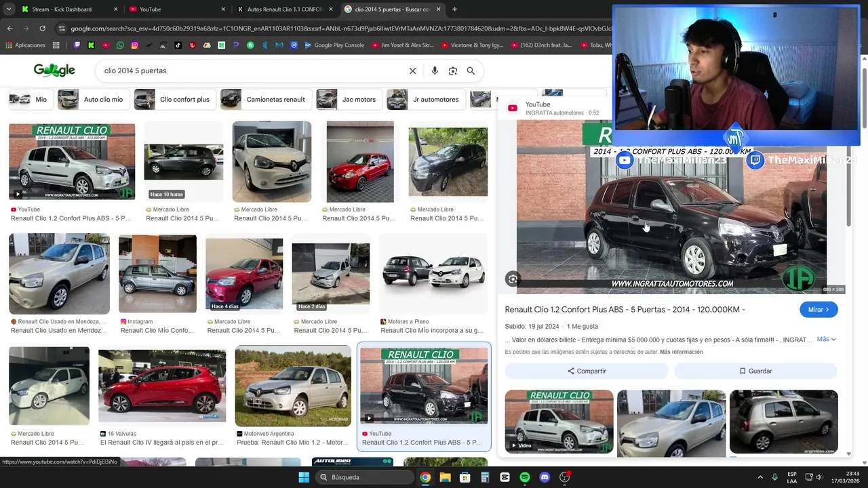Select the Jac motors chip
This screenshot has height=488, width=868.
click(x=349, y=100)
